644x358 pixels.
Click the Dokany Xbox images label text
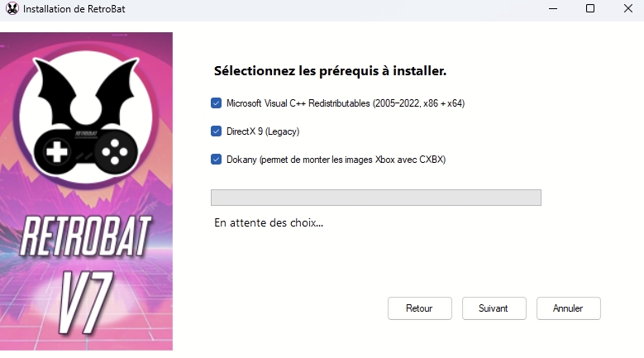(x=336, y=160)
